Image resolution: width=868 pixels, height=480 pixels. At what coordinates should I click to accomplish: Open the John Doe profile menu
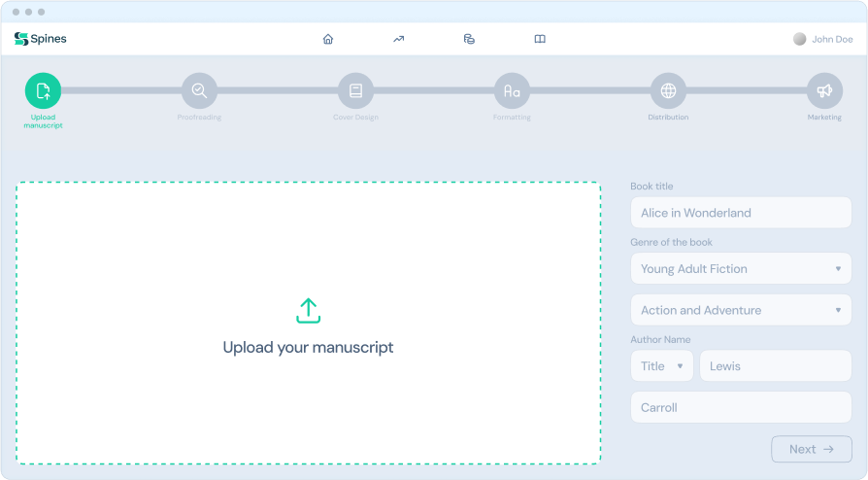[823, 39]
